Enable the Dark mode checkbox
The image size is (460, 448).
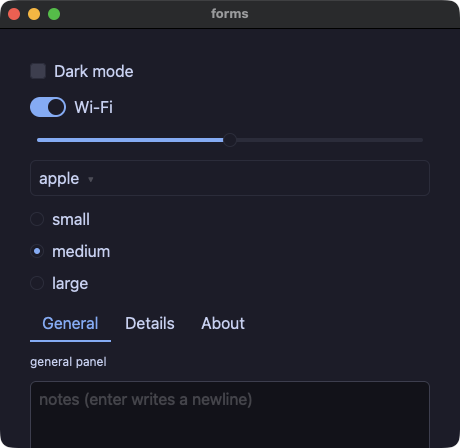tap(38, 71)
